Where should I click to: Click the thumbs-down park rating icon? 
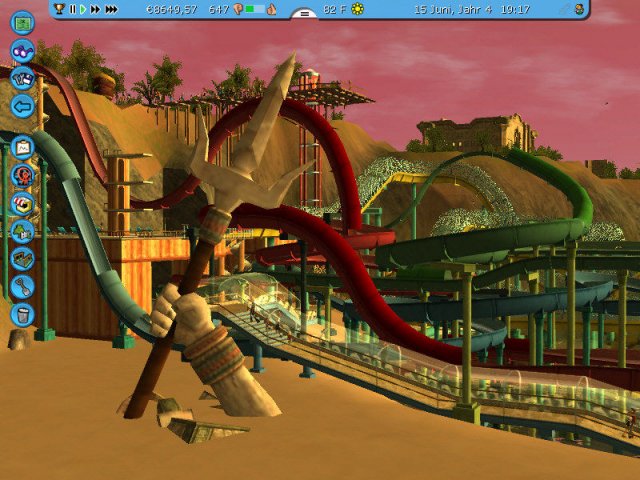point(238,9)
